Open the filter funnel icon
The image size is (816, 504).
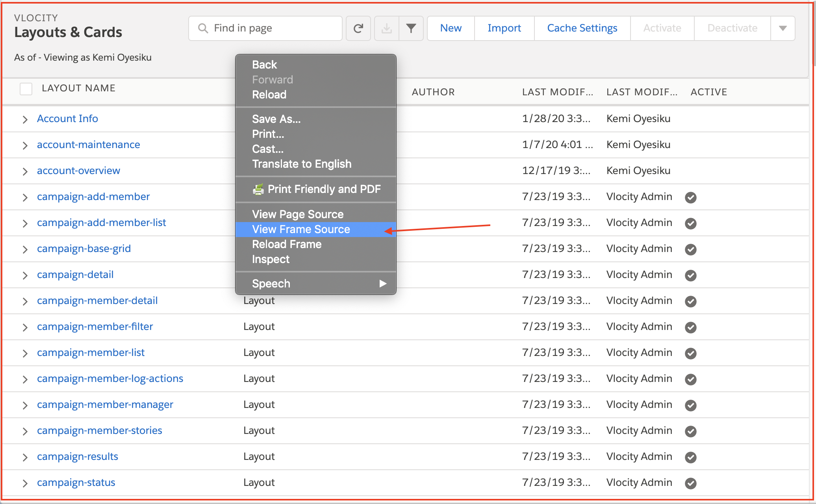411,28
